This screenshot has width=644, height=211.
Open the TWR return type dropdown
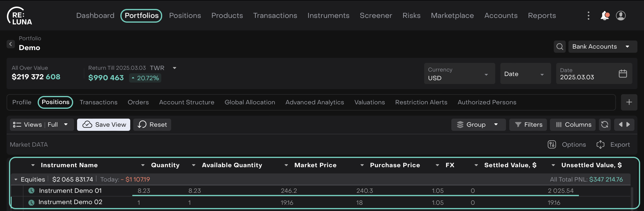174,68
